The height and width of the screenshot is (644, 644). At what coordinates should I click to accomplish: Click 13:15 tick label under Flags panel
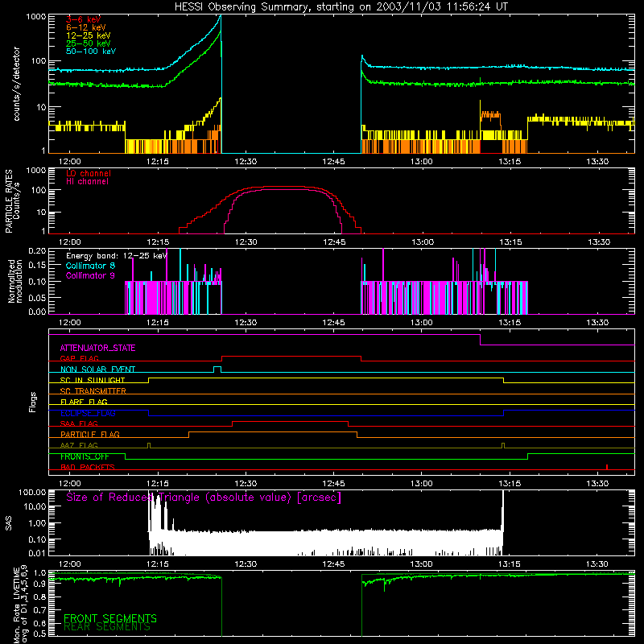(510, 484)
